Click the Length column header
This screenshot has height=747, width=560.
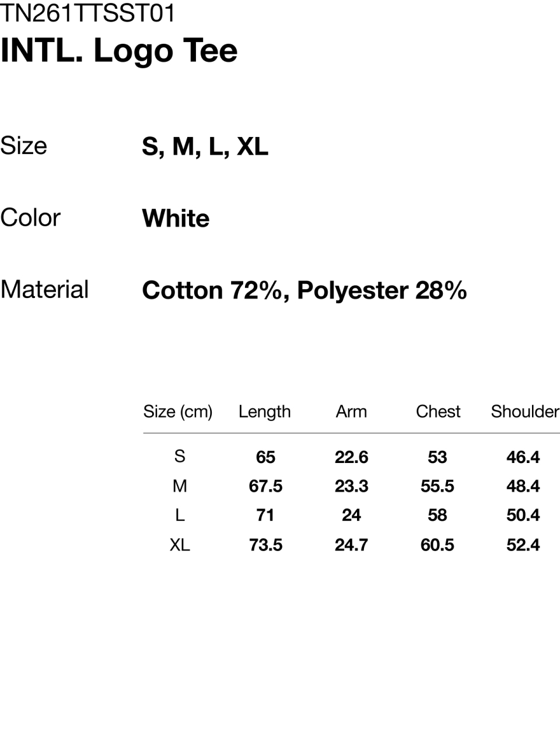coord(264,412)
